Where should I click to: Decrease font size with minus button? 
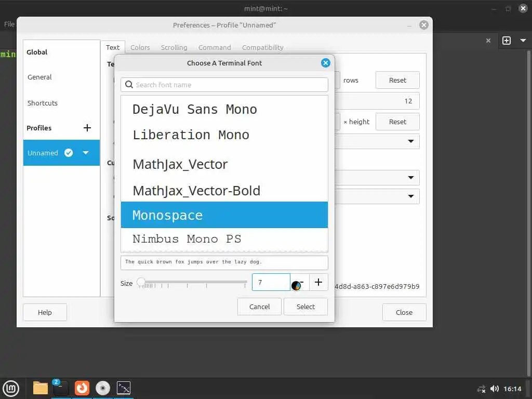click(300, 282)
